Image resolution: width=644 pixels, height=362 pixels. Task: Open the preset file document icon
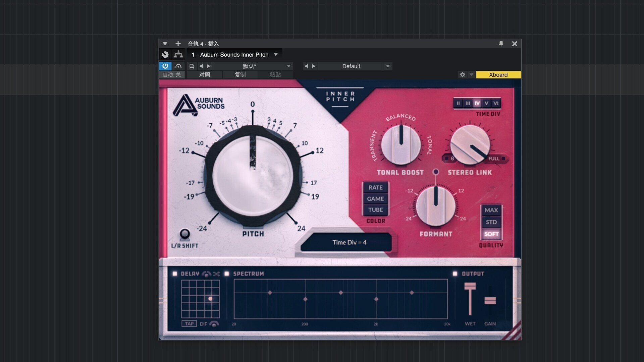point(192,66)
